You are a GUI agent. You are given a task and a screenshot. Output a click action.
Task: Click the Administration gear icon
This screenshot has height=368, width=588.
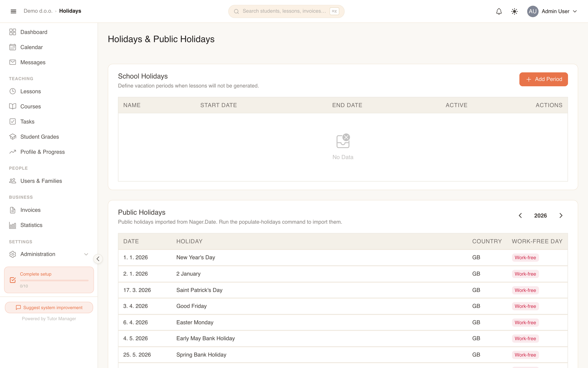pyautogui.click(x=13, y=254)
